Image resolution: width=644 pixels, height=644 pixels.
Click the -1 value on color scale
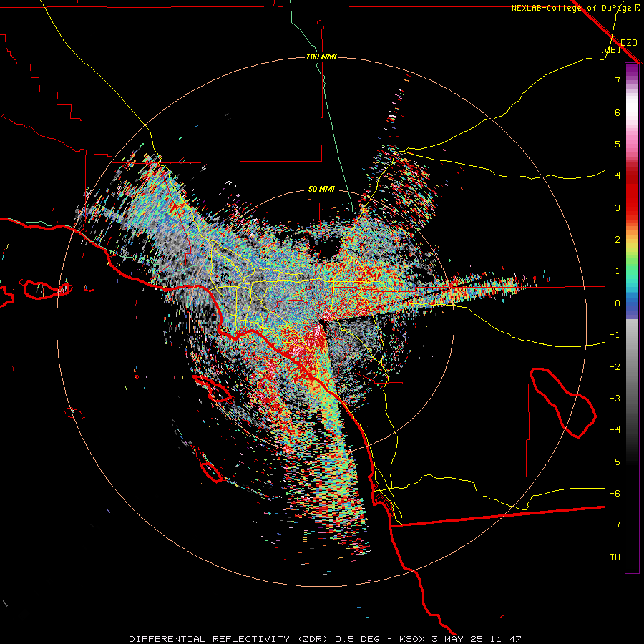tap(615, 335)
